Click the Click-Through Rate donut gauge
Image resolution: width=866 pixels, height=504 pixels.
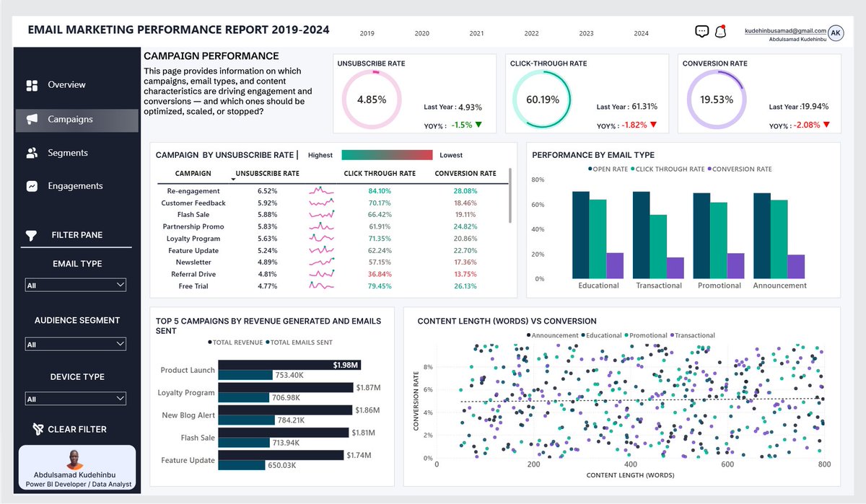(x=543, y=100)
